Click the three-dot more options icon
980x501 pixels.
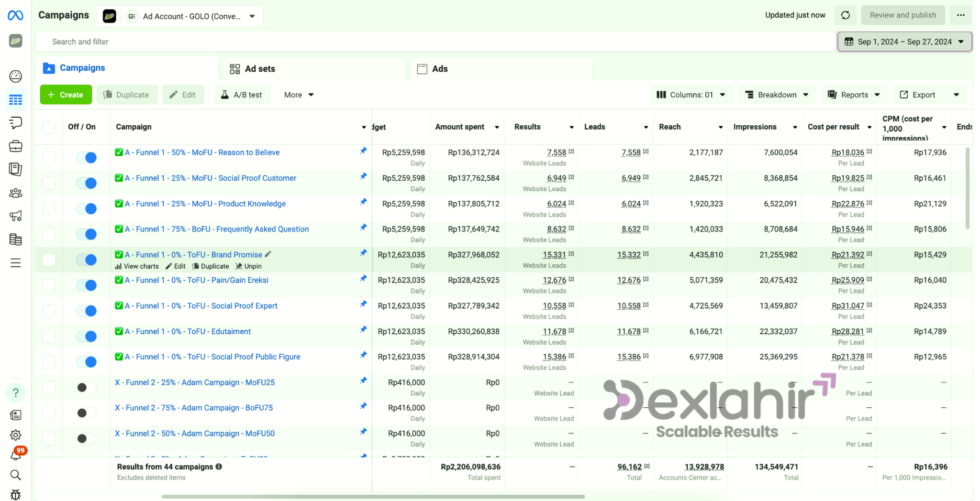point(960,15)
